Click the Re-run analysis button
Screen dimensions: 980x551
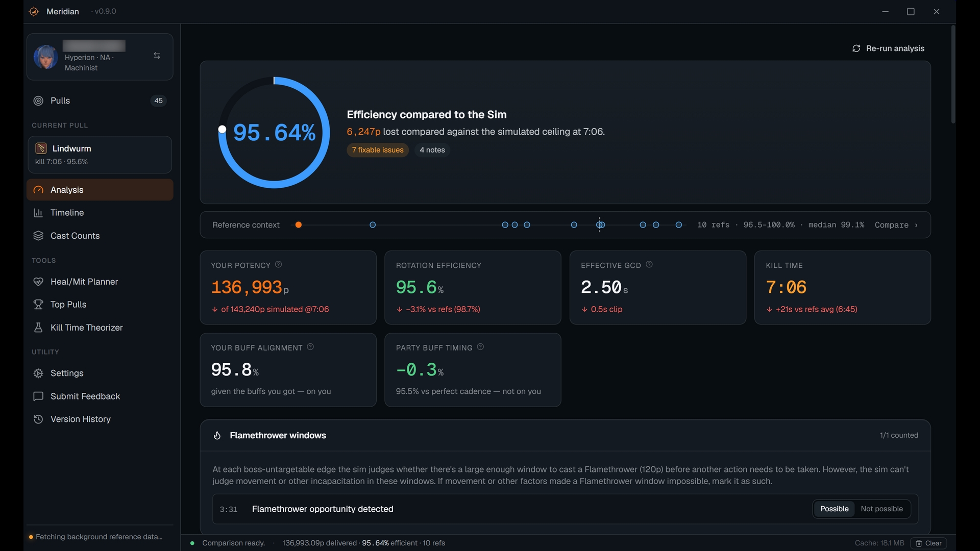pyautogui.click(x=888, y=48)
